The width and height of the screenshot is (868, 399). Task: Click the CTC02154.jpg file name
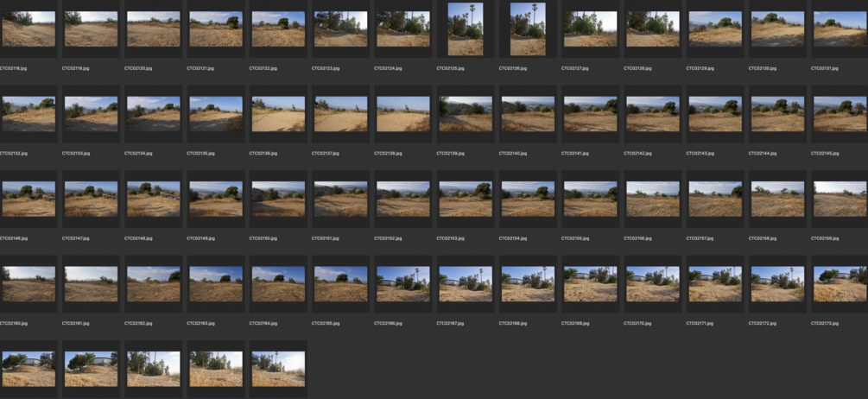coord(513,238)
